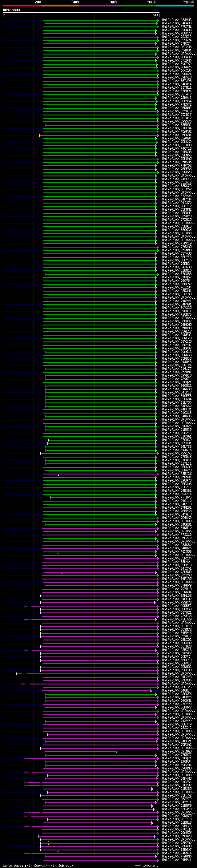The image size is (197, 868).
Task: Select hit UniRef100_A8JC80
Action: pyautogui.click(x=177, y=544)
